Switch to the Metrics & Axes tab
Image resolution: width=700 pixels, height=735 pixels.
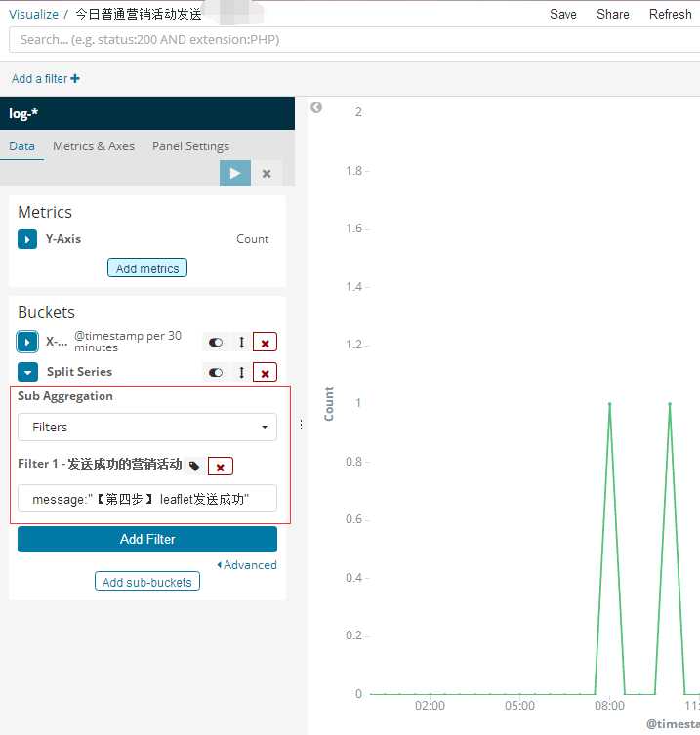[x=94, y=146]
